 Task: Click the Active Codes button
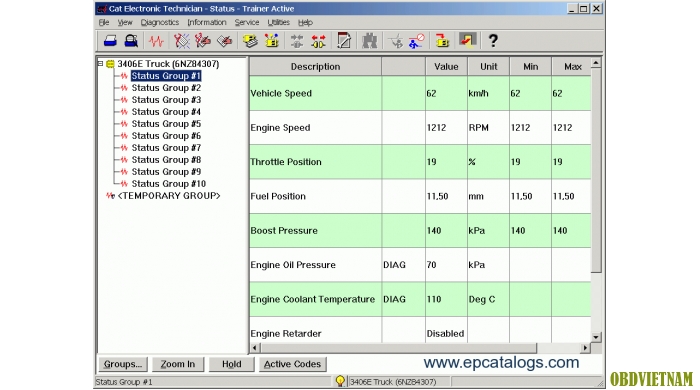click(x=292, y=364)
